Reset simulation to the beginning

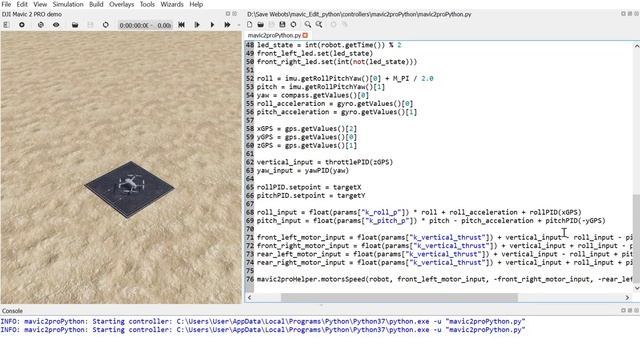click(181, 25)
